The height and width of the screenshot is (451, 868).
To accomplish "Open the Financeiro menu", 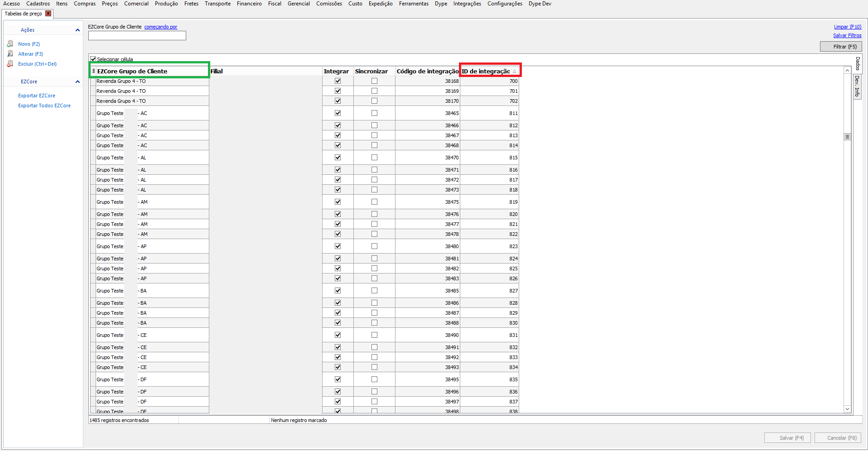I will click(x=249, y=4).
